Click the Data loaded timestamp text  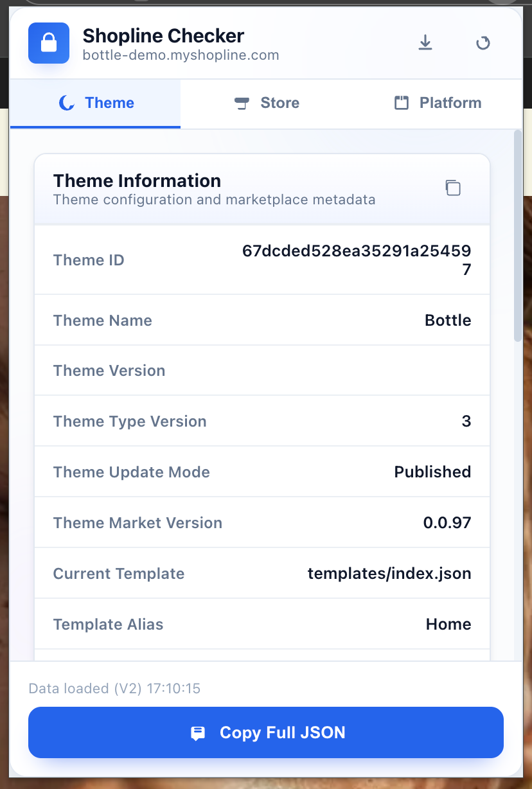coord(114,688)
